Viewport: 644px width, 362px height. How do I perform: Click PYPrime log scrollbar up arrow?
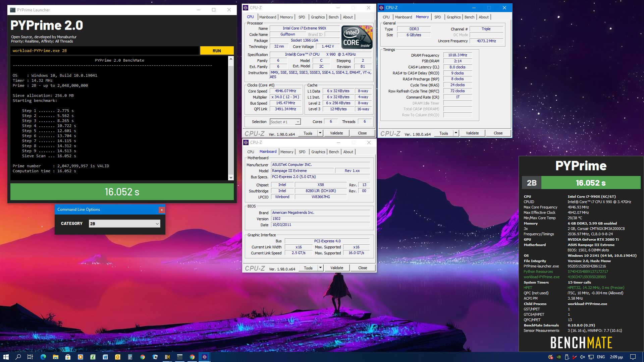click(x=231, y=59)
